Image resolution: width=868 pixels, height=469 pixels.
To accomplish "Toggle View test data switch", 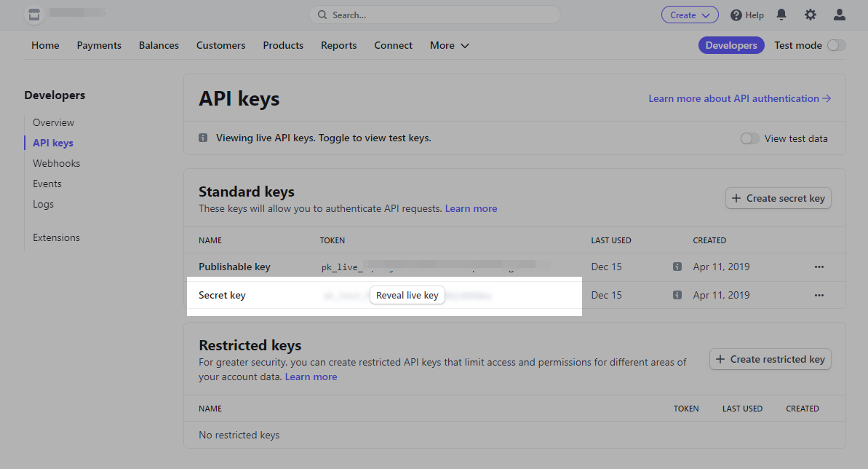I will 749,138.
